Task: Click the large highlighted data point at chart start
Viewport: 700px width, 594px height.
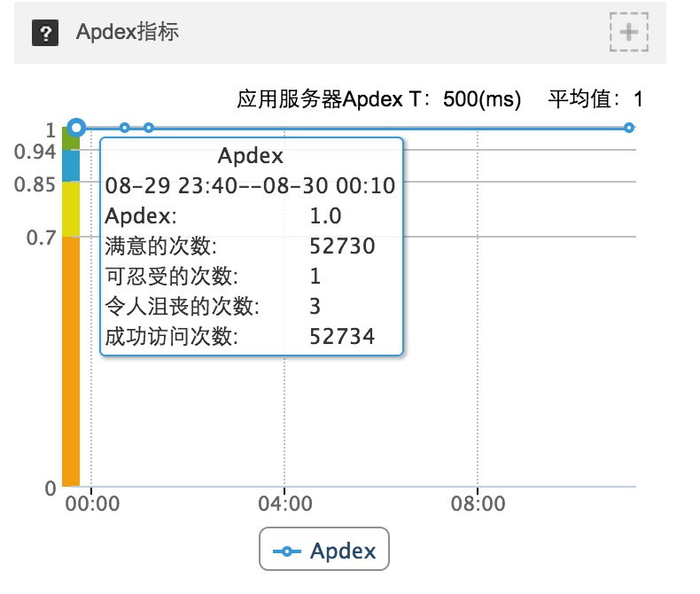Action: pyautogui.click(x=77, y=128)
